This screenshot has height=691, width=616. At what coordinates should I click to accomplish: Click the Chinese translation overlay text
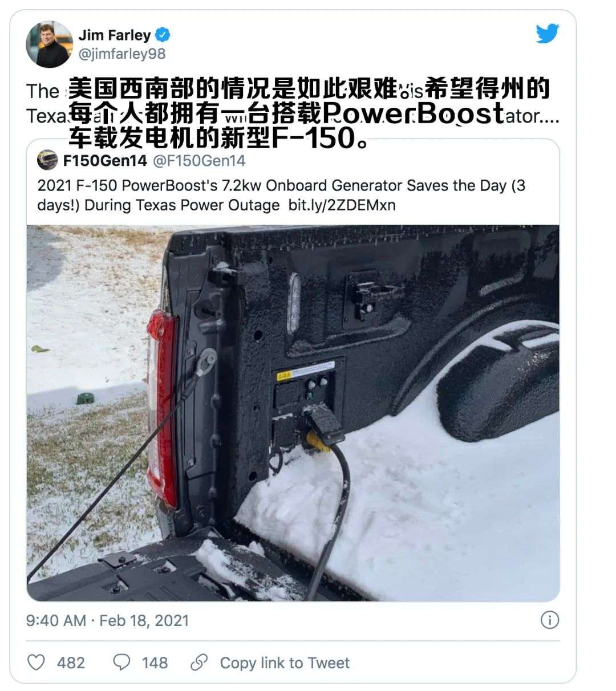pos(309,113)
